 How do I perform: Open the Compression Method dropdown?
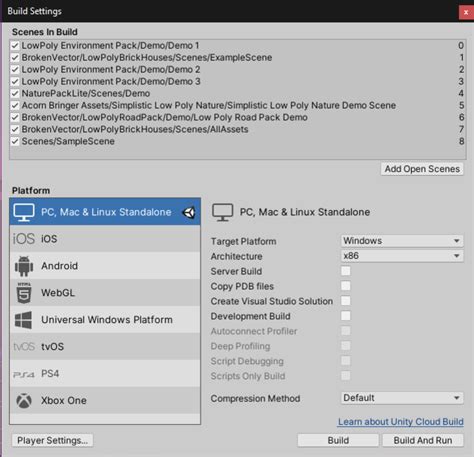point(402,398)
